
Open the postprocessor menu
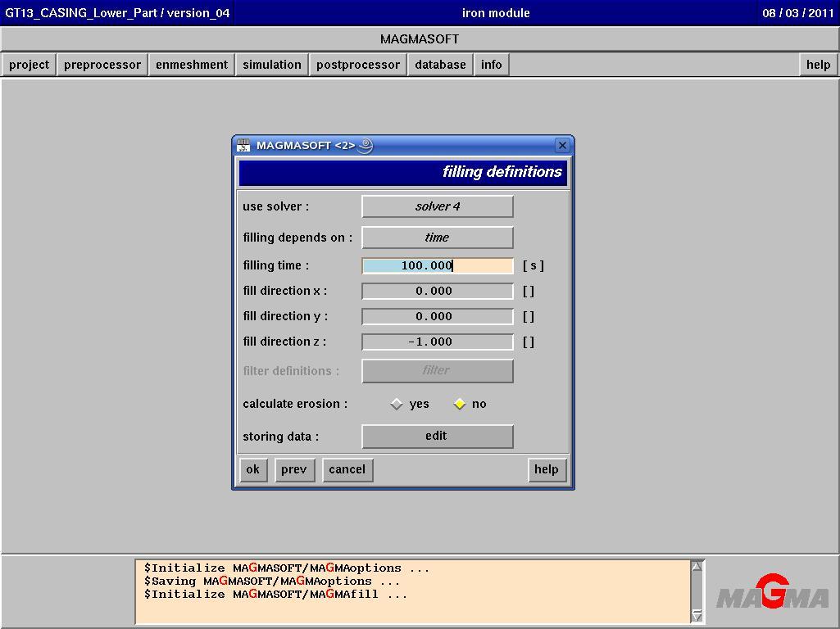tap(358, 65)
